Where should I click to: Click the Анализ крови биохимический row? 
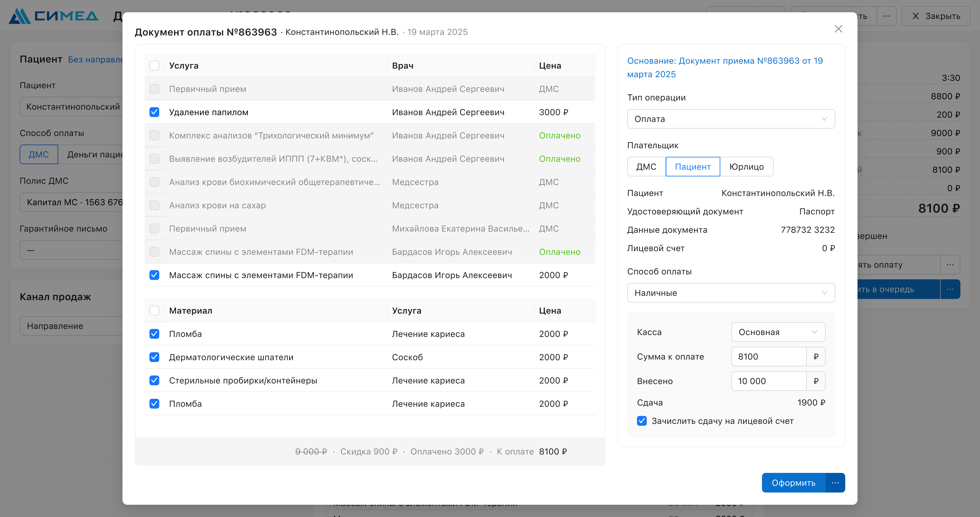370,182
